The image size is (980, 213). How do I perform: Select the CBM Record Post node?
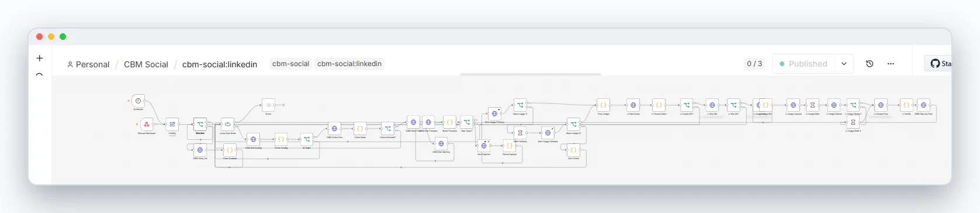[923, 105]
